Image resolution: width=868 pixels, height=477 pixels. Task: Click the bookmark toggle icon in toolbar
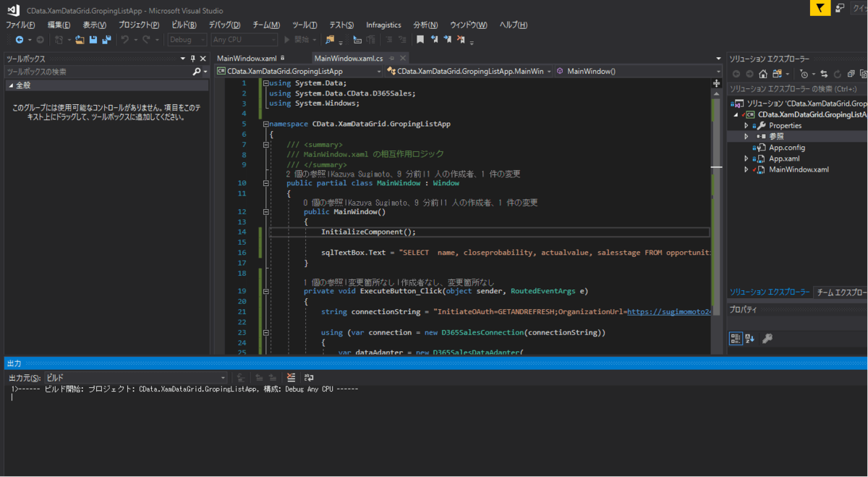(420, 40)
